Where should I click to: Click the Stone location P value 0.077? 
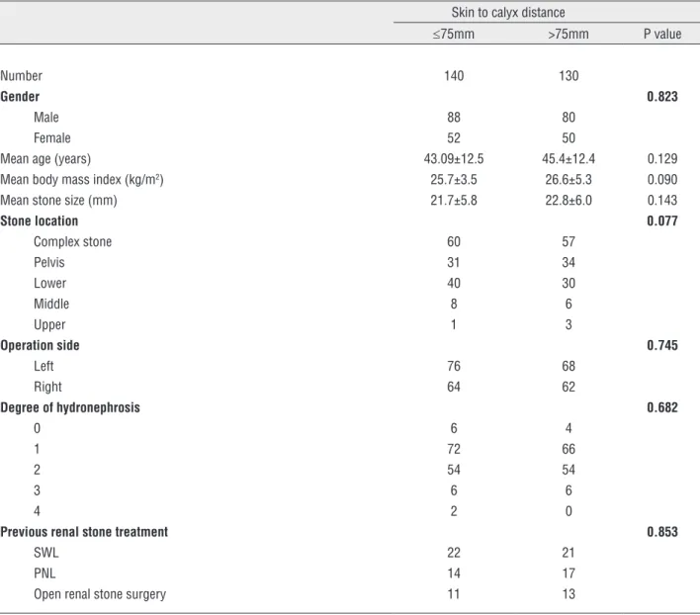click(x=662, y=220)
